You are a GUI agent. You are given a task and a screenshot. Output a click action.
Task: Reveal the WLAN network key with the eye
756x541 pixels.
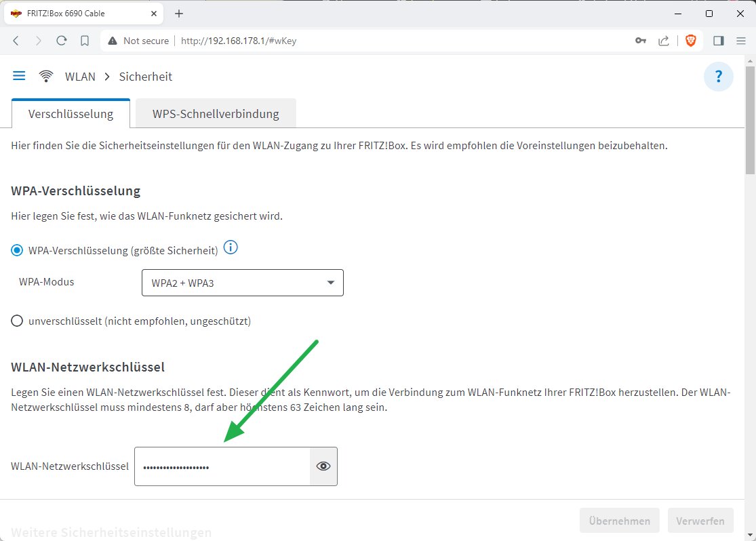pyautogui.click(x=322, y=466)
